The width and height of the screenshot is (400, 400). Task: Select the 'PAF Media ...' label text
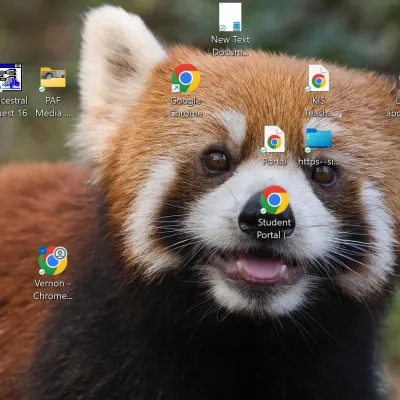click(x=53, y=107)
